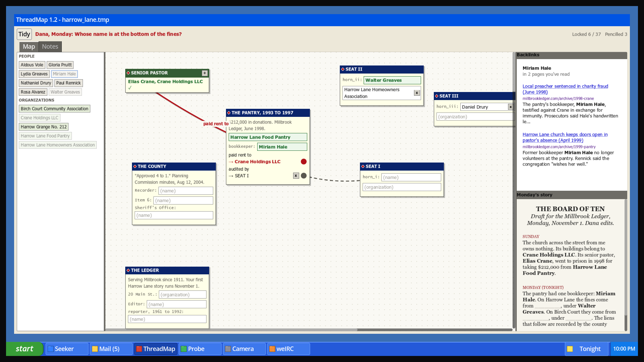Switch to the Notes tab

[x=50, y=47]
